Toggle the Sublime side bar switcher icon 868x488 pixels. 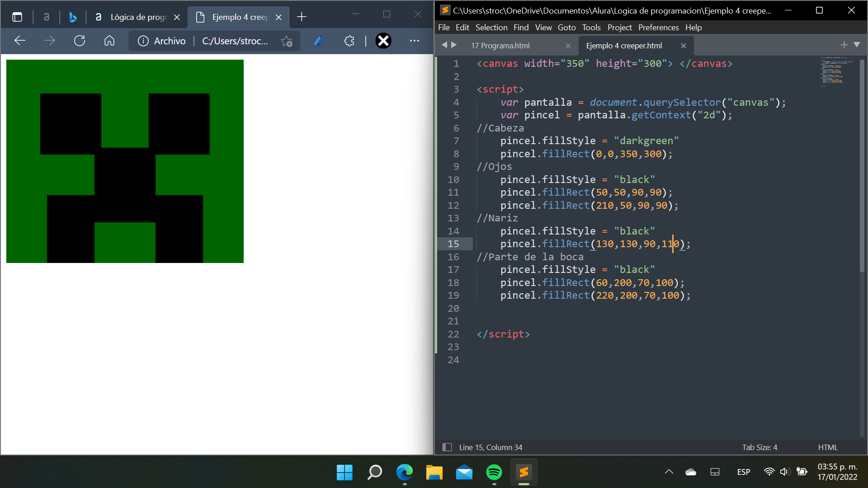coord(447,447)
